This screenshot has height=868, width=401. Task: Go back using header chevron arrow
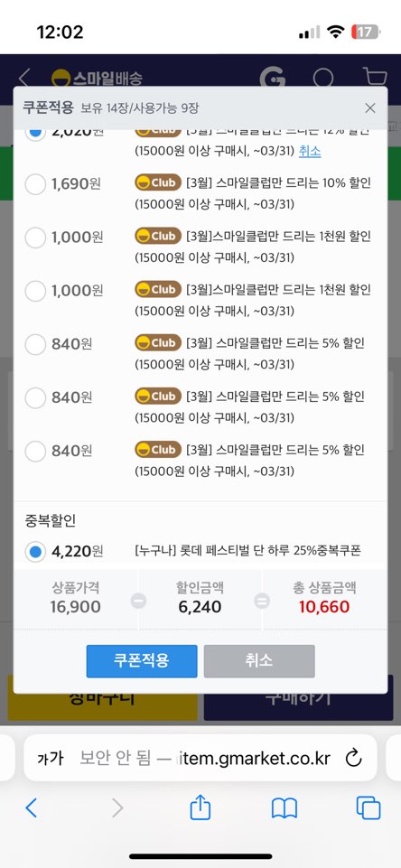(x=23, y=78)
